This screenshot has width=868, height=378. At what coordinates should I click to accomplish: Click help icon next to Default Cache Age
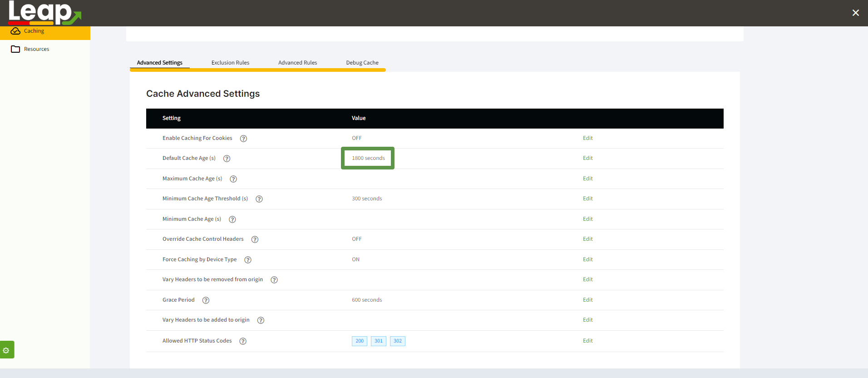pos(227,159)
